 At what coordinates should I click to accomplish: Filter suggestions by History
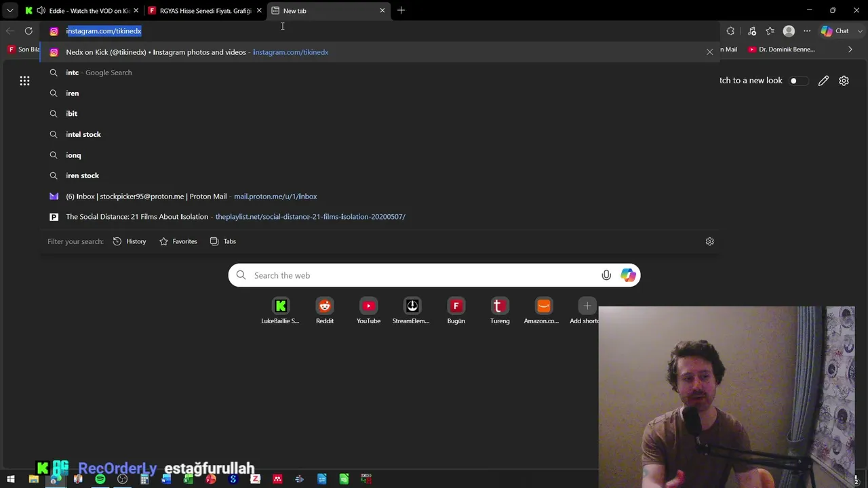click(x=130, y=241)
